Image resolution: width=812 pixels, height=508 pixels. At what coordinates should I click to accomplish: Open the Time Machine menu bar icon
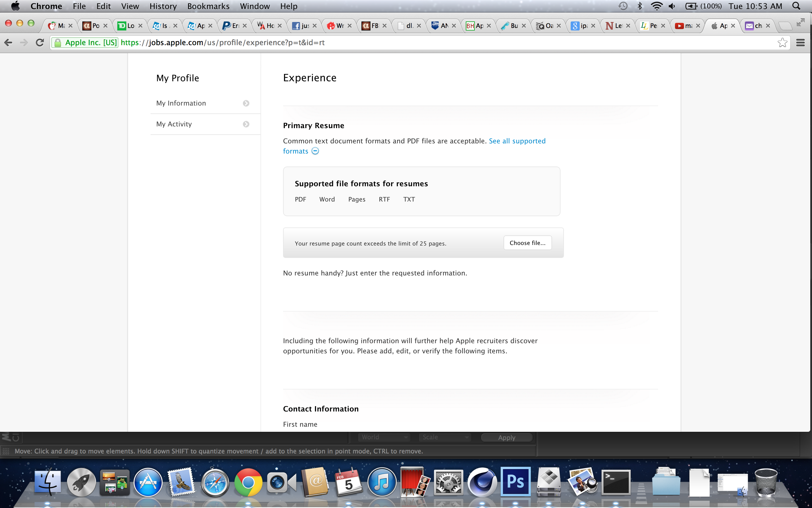[x=623, y=6]
